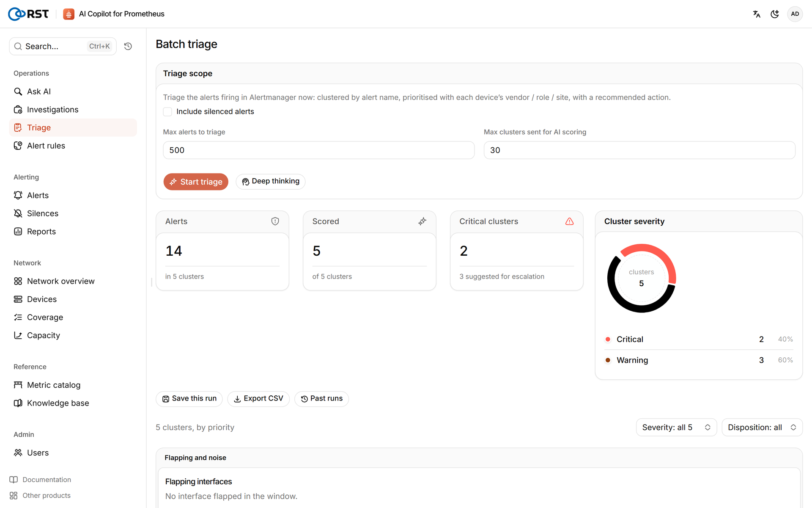Open the language translation icon
This screenshot has width=812, height=508.
[757, 14]
